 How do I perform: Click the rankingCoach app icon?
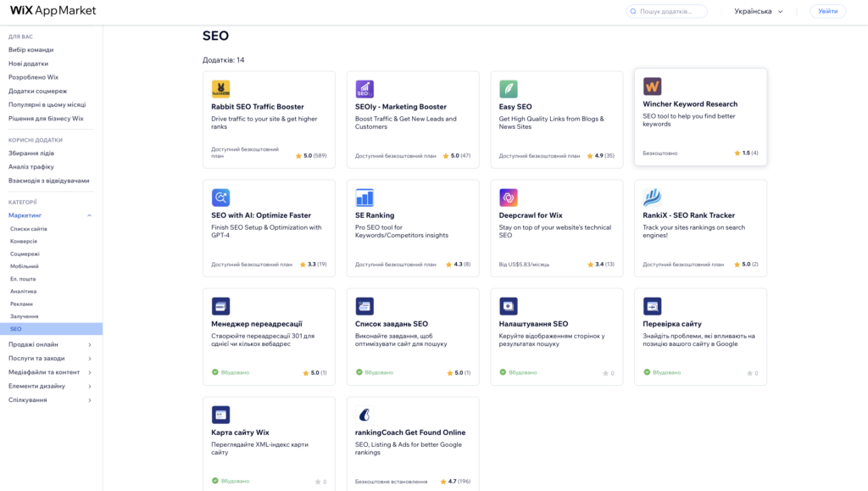pyautogui.click(x=364, y=415)
